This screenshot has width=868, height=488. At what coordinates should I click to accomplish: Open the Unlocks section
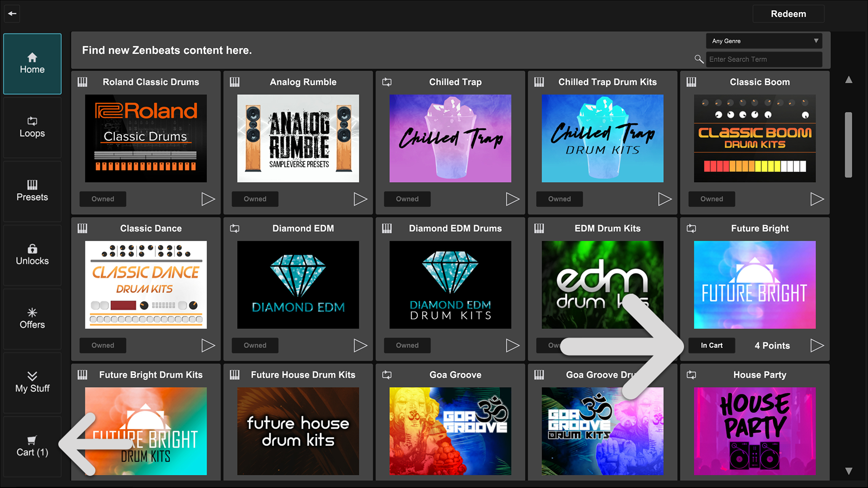[x=32, y=255]
